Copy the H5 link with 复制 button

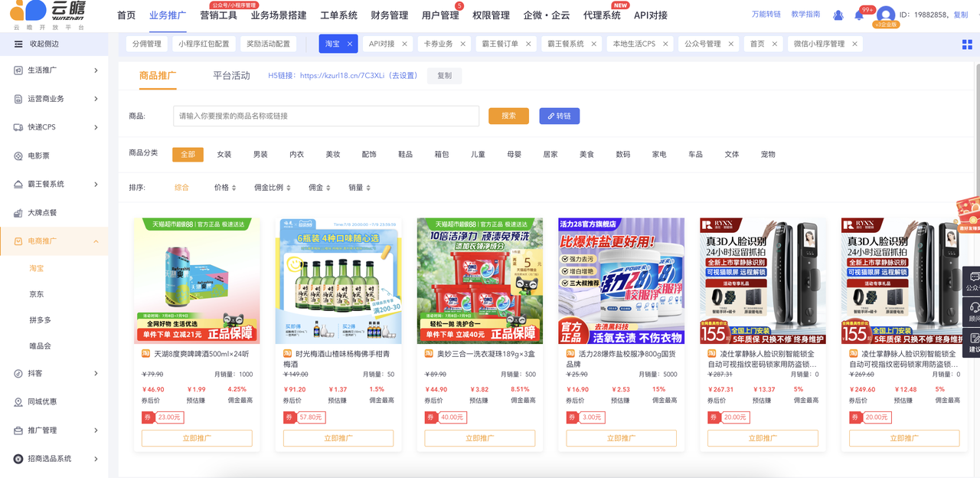445,76
